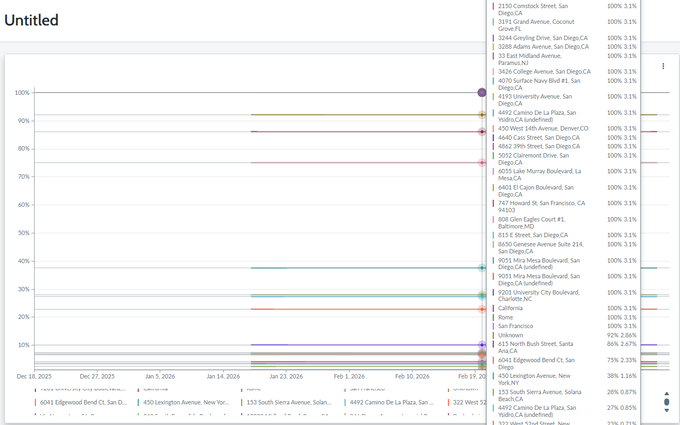The width and height of the screenshot is (680, 425).
Task: Click tooltip row 3191 Grand Avenue, Coconut Grove
Action: [565, 25]
